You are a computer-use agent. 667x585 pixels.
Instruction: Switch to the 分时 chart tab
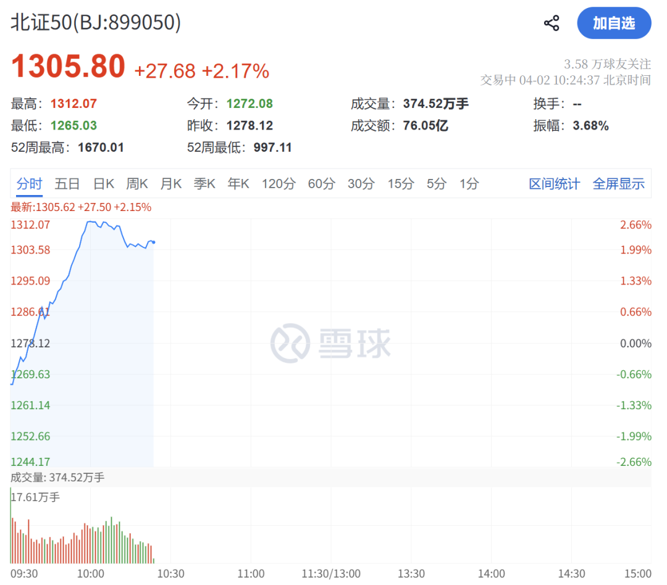click(x=29, y=184)
